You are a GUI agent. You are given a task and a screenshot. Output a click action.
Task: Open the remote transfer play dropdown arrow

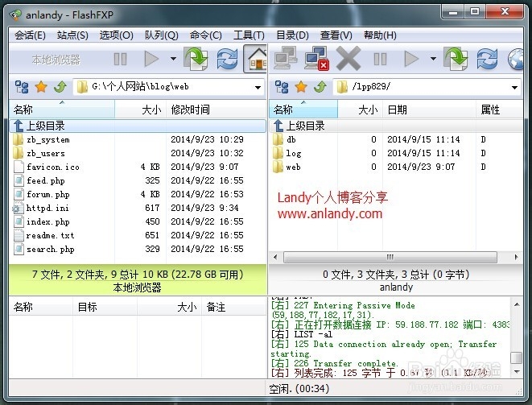[x=433, y=59]
